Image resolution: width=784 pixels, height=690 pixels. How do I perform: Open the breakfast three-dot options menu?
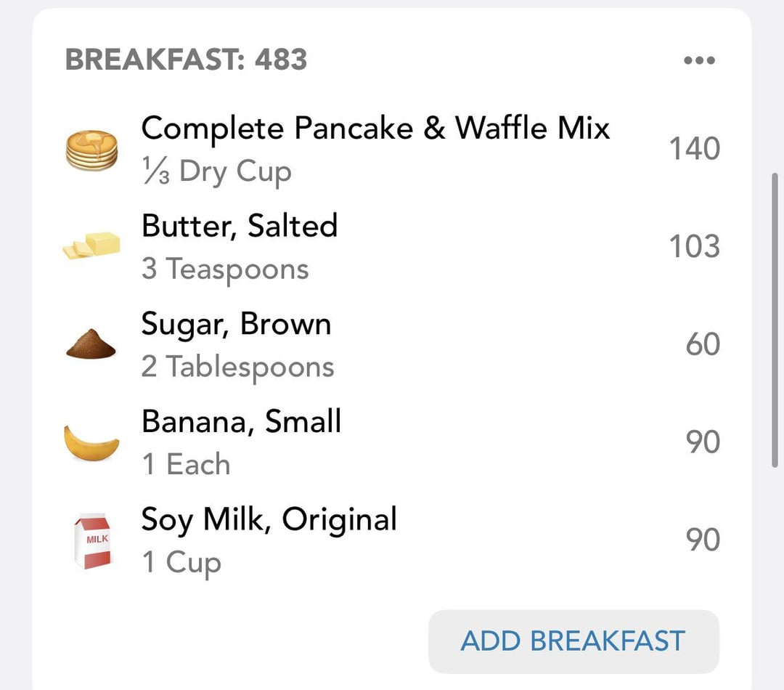click(x=699, y=60)
